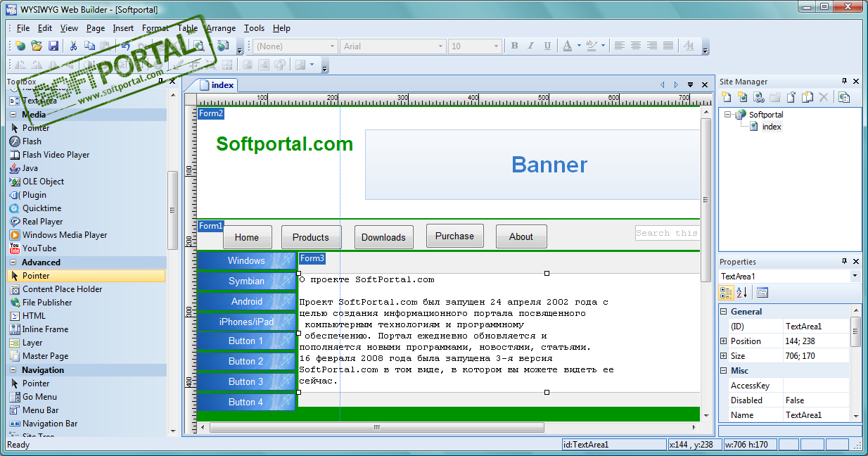Click the Purchase button on the page
The image size is (868, 456).
click(x=454, y=236)
